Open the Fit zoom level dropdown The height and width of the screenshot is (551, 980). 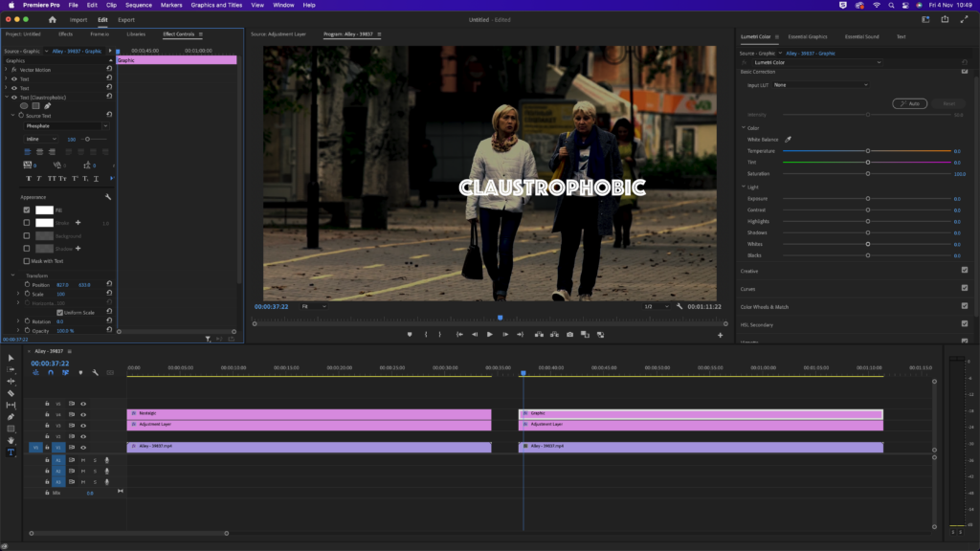(x=314, y=307)
